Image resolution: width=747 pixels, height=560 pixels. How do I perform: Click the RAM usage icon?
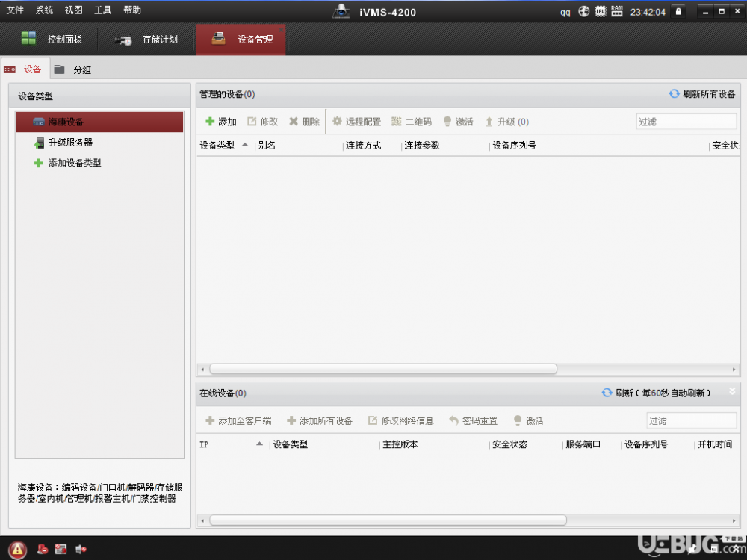(616, 11)
